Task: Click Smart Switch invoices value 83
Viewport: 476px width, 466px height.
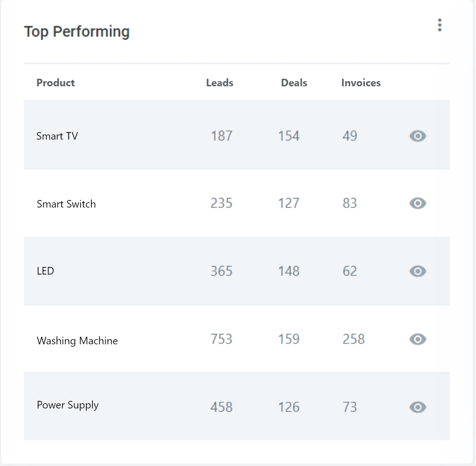Action: coord(350,203)
